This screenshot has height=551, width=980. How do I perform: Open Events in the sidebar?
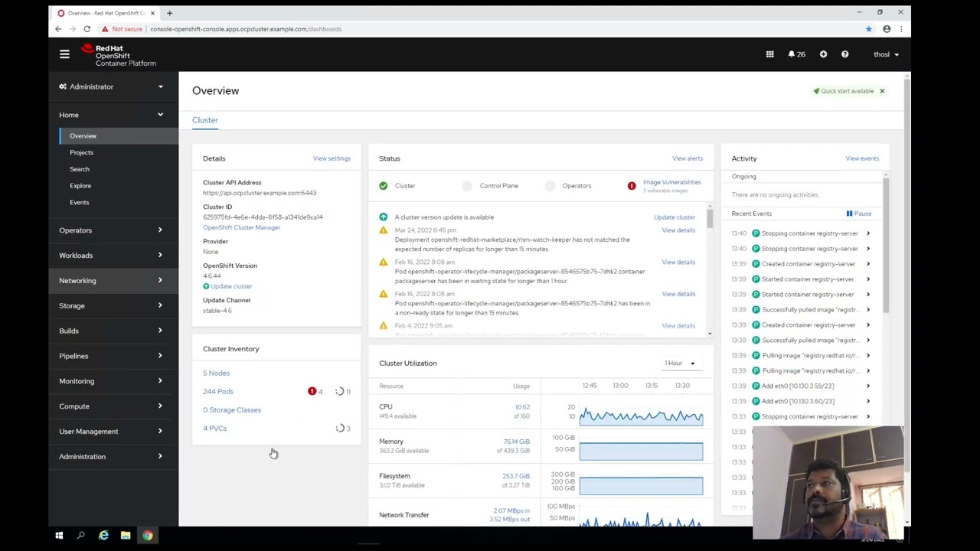click(80, 203)
